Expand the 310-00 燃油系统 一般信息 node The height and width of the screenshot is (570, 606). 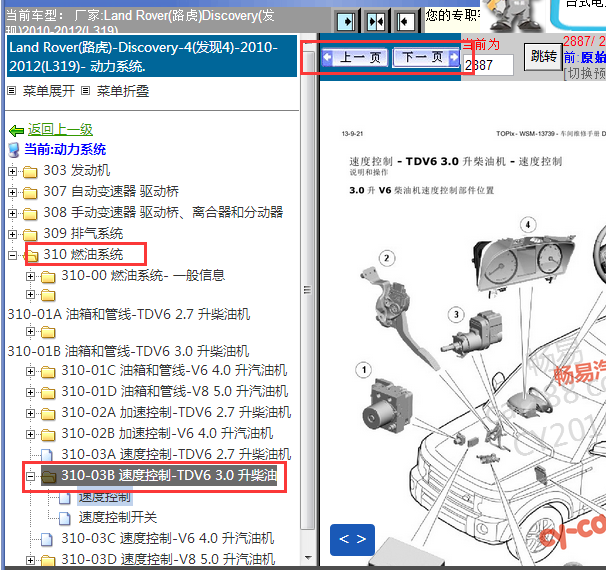click(31, 276)
